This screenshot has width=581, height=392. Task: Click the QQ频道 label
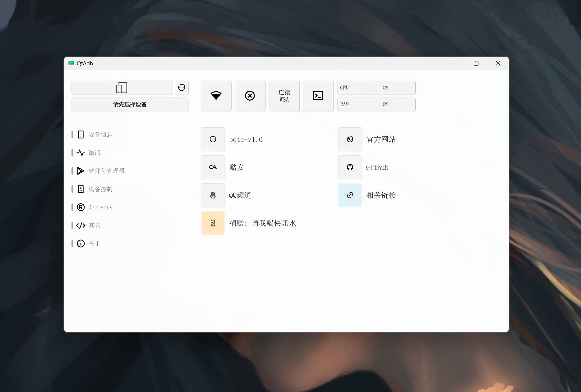pyautogui.click(x=240, y=195)
